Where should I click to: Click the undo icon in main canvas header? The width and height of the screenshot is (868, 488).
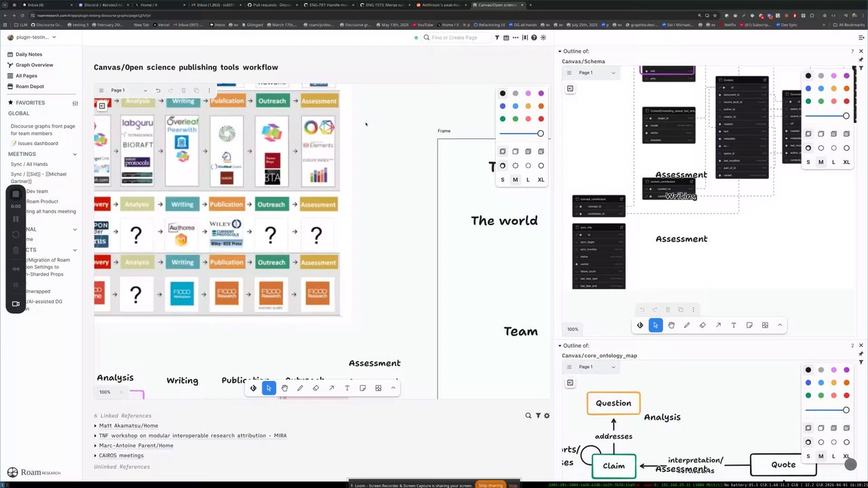tap(158, 90)
